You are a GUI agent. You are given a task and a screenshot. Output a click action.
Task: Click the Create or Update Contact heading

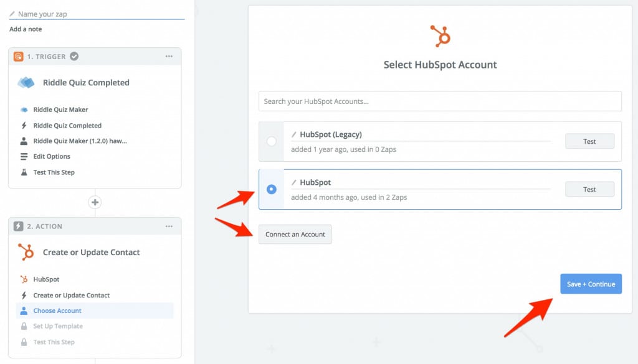(x=91, y=252)
